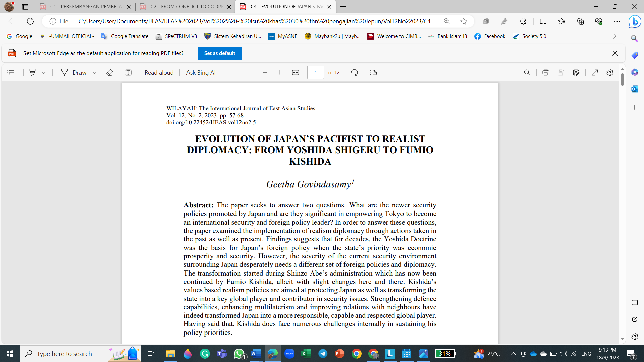Open Settings and more menu

click(617, 21)
